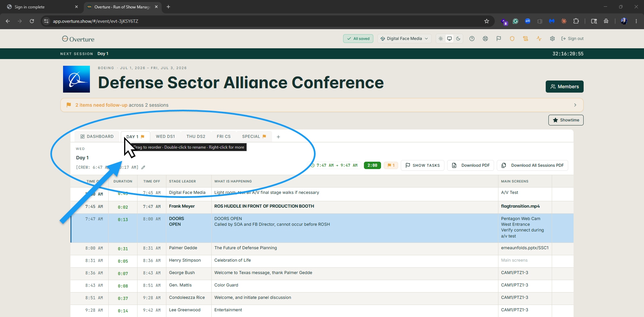The image size is (644, 317).
Task: Open the orange scroll log icon
Action: (526, 39)
